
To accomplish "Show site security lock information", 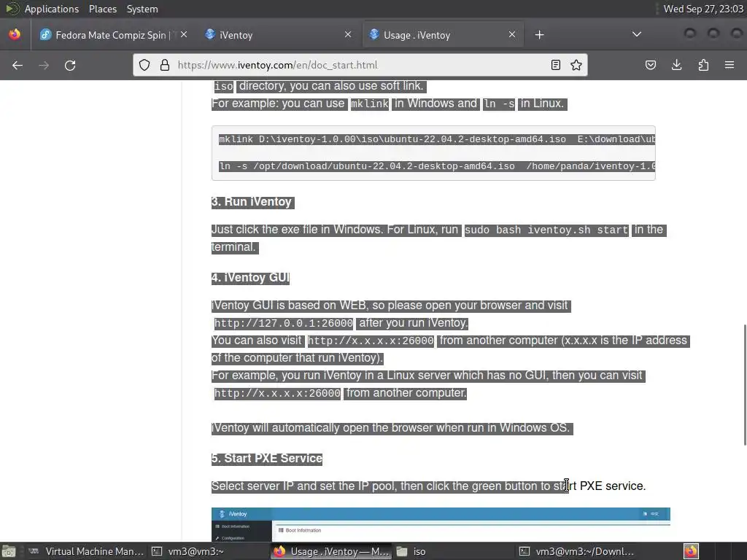I will (x=165, y=65).
